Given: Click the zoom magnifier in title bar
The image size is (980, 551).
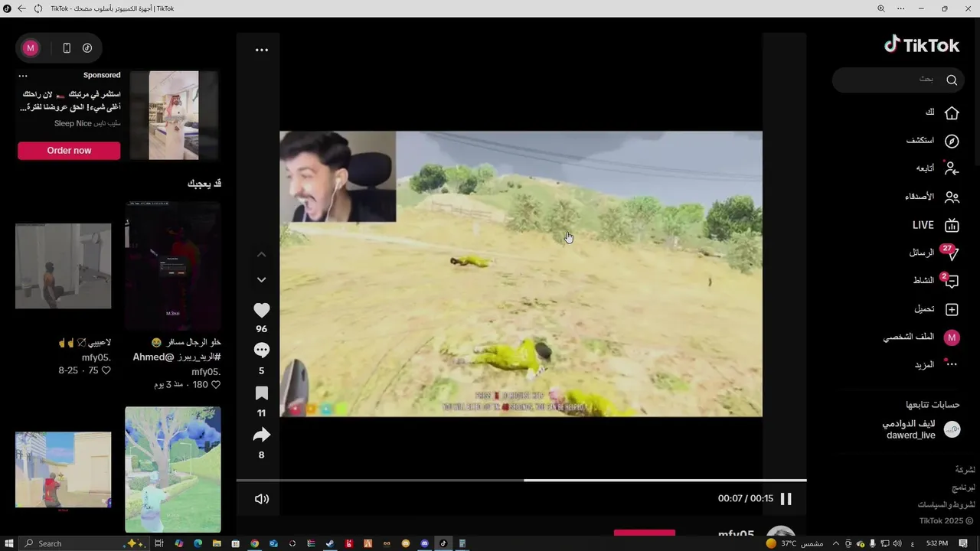Looking at the screenshot, I should pos(880,8).
